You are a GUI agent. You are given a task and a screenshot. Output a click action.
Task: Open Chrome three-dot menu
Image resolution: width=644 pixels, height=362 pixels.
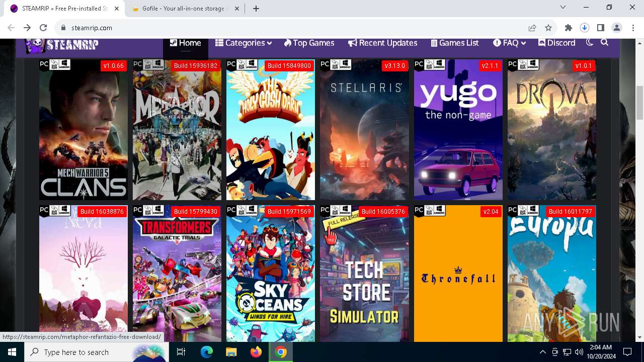point(632,28)
